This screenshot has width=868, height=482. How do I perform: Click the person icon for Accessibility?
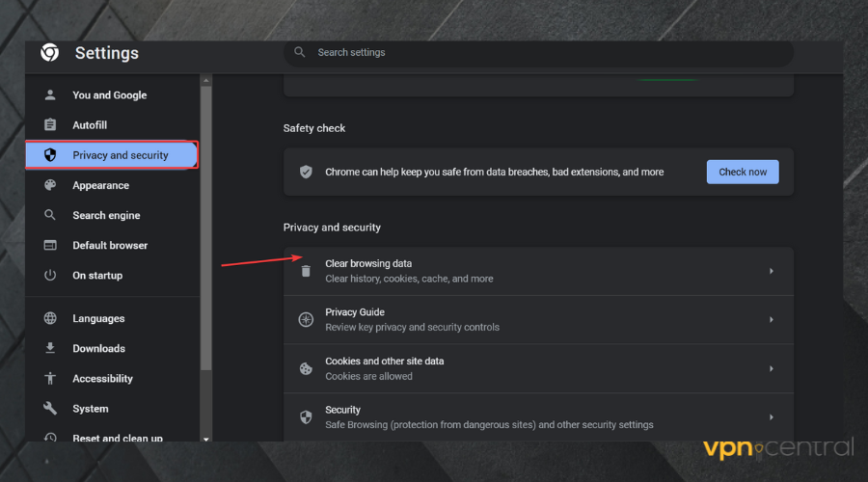pyautogui.click(x=50, y=378)
